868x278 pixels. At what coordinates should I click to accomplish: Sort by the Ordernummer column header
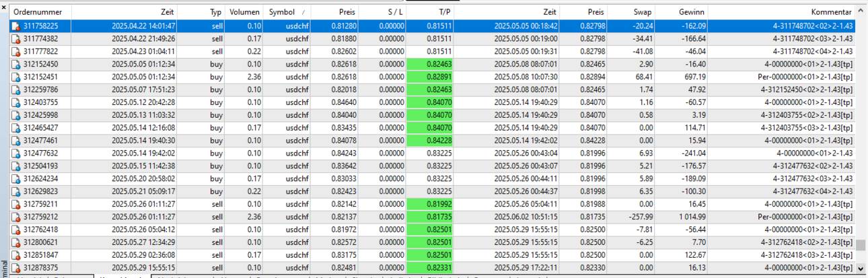coord(40,12)
